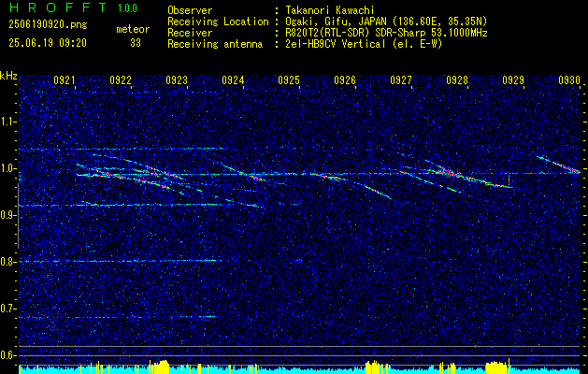Click the 0927 time marker
The height and width of the screenshot is (374, 588).
(401, 79)
